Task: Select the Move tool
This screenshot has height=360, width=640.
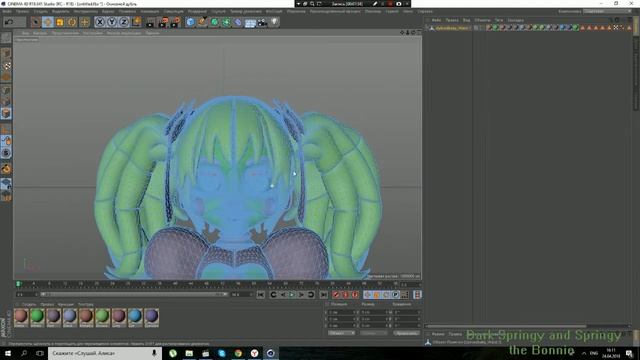Action: (48, 22)
